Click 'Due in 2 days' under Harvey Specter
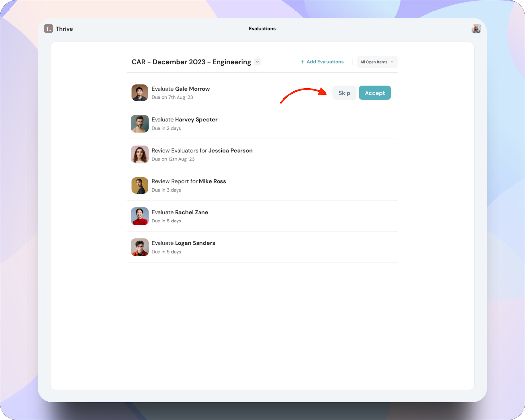This screenshot has height=420, width=525. coord(166,128)
